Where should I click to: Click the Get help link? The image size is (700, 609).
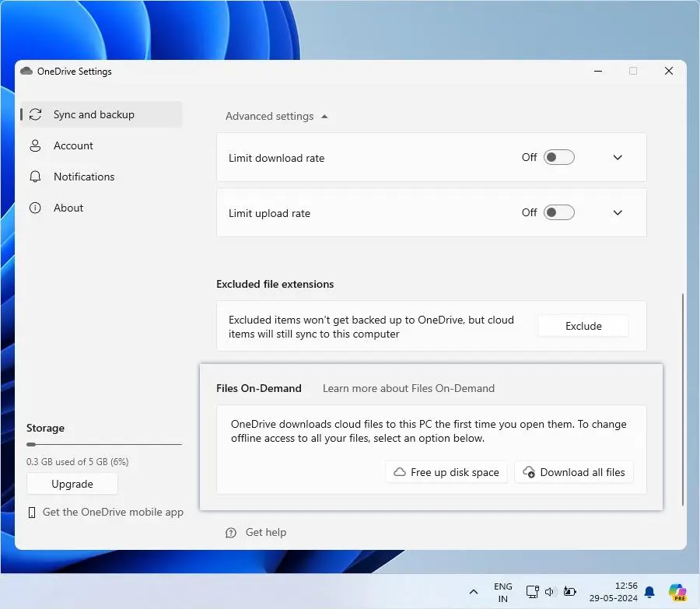(266, 532)
